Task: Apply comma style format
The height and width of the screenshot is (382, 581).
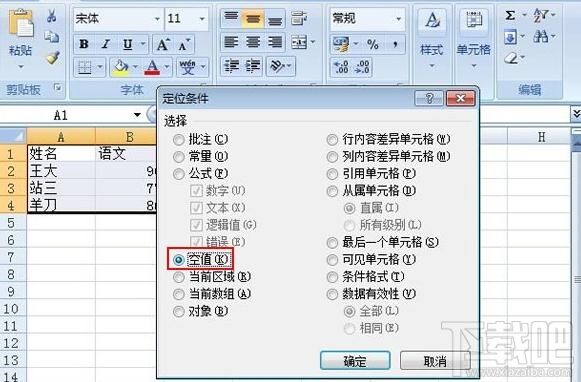Action: [x=395, y=44]
